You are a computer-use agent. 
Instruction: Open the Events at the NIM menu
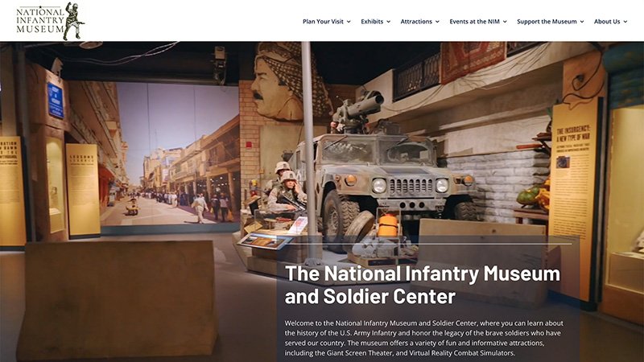coord(474,22)
